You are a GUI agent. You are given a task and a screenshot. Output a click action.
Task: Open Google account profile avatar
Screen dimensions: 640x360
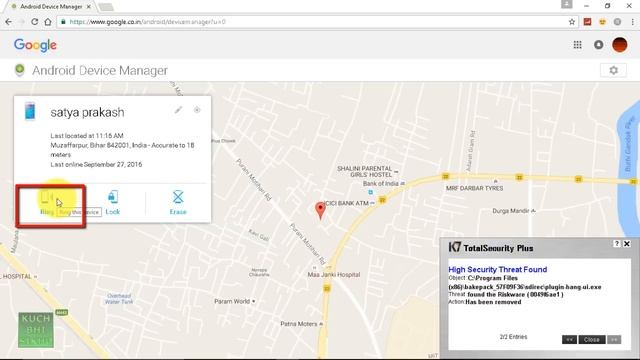click(x=620, y=45)
